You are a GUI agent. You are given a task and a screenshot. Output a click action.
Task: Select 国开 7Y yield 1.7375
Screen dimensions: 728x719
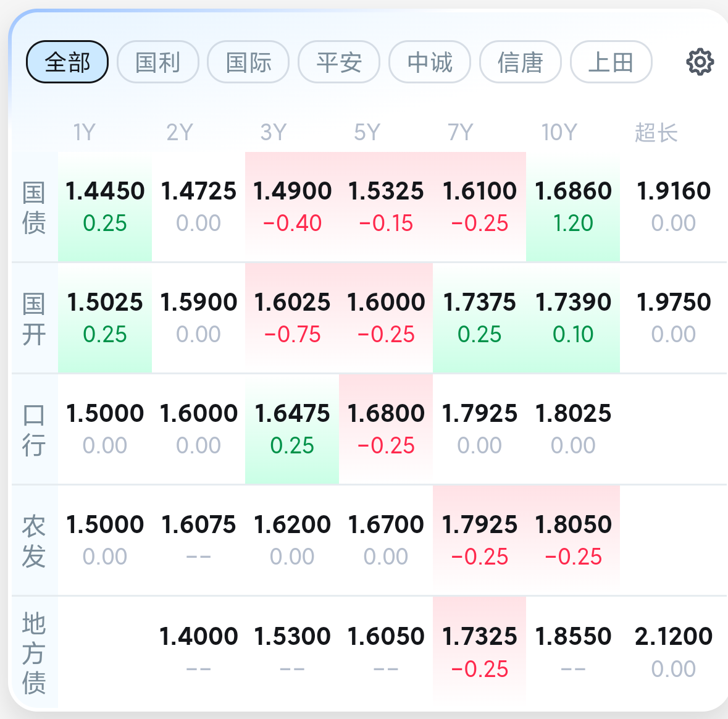point(480,318)
